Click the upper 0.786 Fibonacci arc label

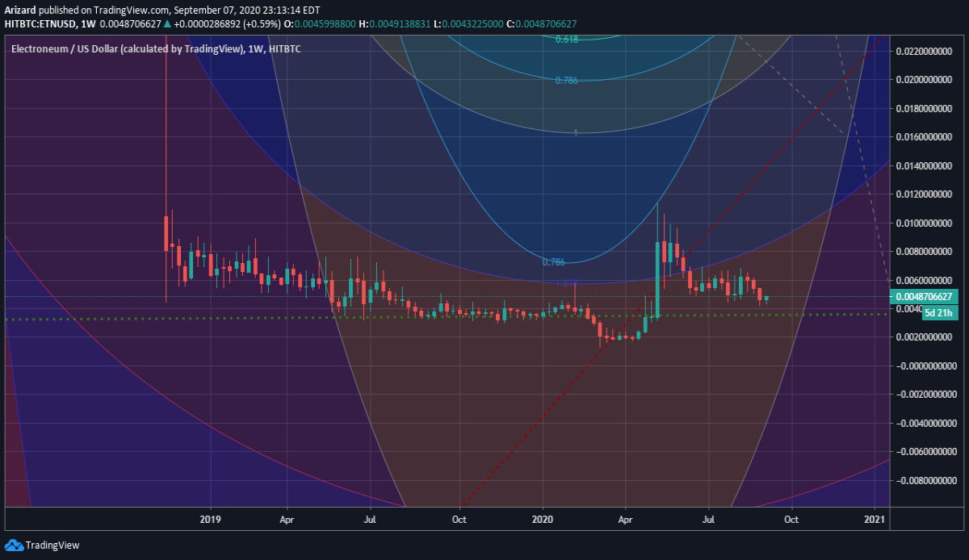(x=566, y=80)
